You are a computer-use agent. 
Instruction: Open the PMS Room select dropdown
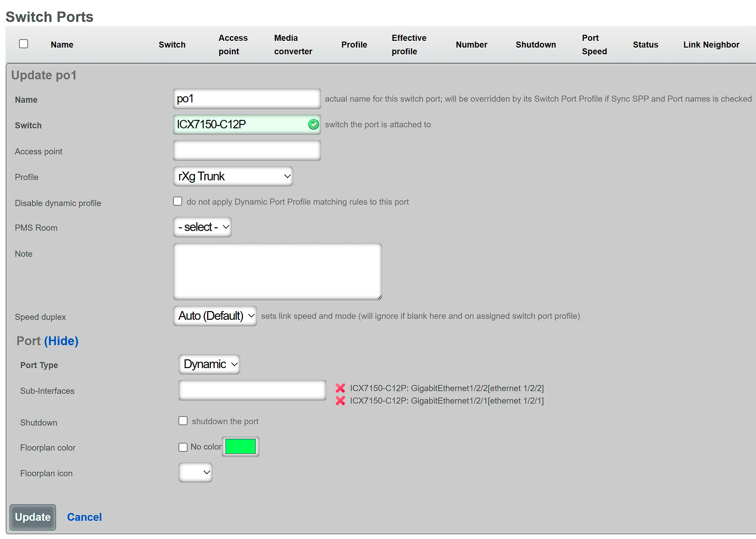202,227
